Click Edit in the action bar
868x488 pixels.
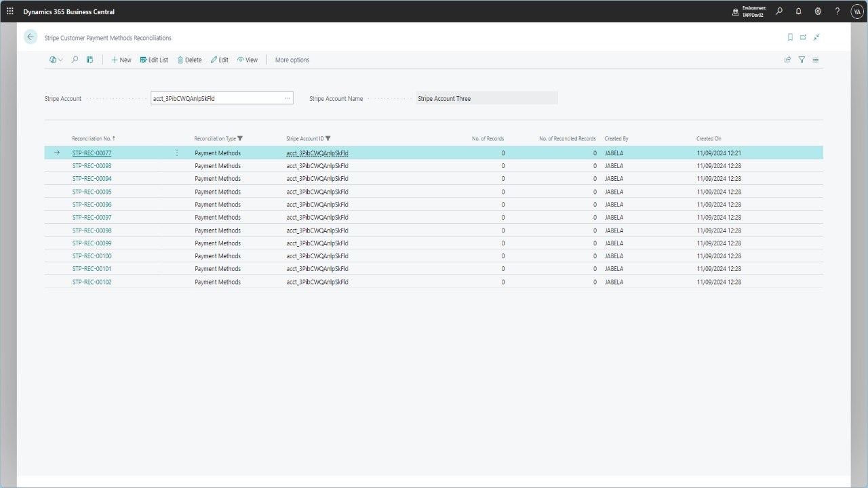(220, 60)
